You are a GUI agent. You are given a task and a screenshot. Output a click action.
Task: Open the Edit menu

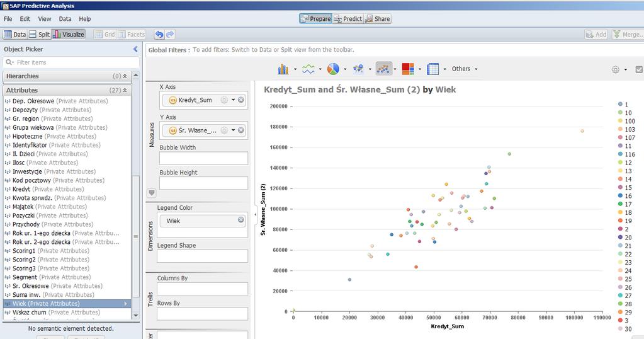coord(25,19)
